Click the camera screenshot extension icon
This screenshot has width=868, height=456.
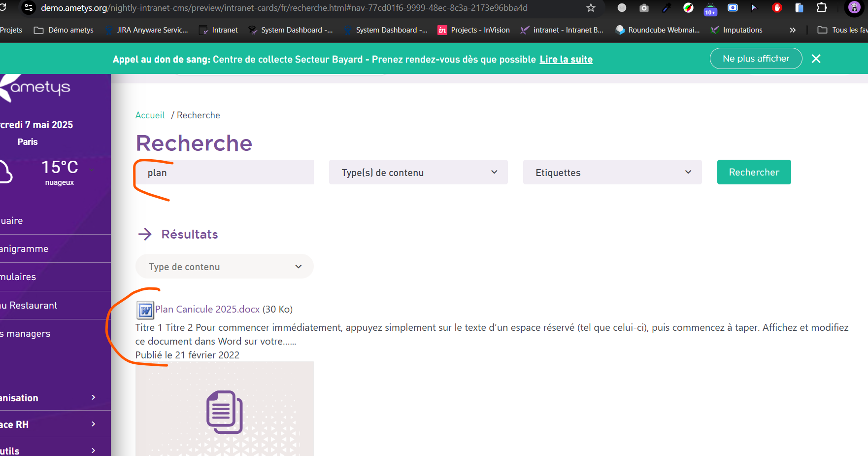[x=644, y=8]
